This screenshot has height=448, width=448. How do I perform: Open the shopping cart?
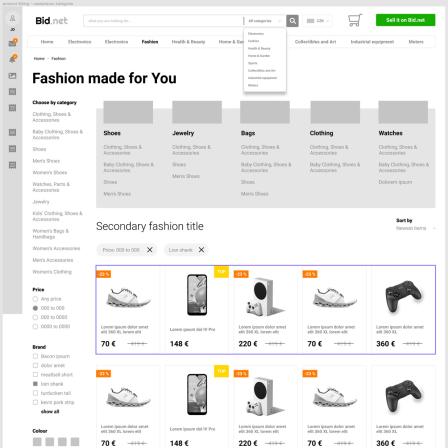coord(355,20)
